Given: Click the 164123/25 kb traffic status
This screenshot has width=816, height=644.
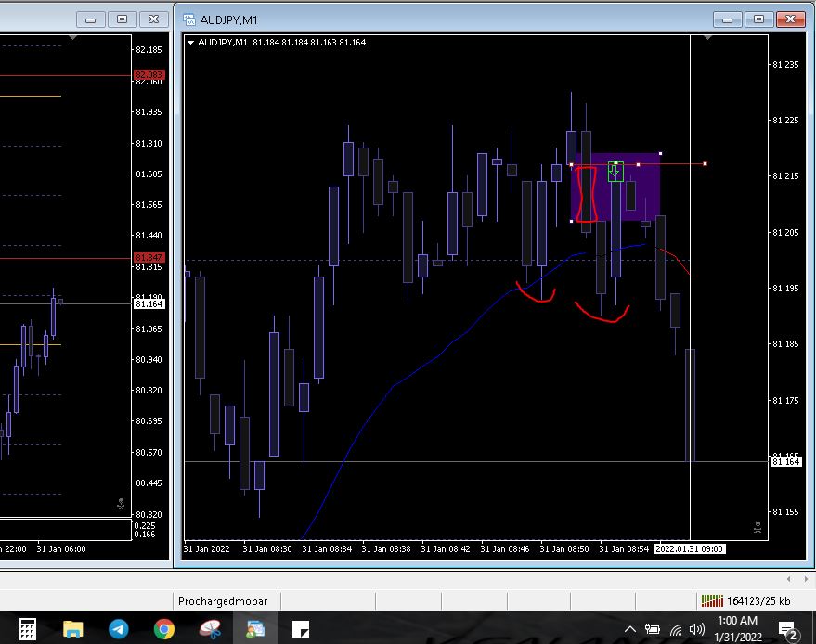Looking at the screenshot, I should click(758, 600).
